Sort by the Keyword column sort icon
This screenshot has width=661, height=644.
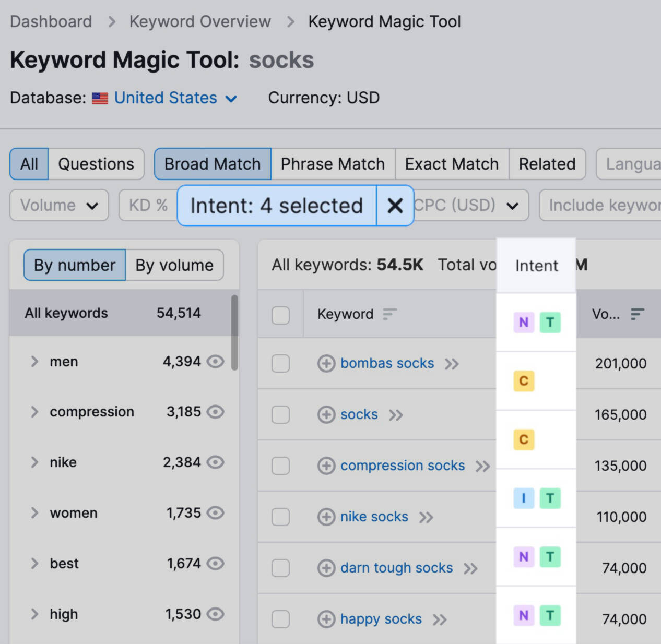(x=389, y=314)
